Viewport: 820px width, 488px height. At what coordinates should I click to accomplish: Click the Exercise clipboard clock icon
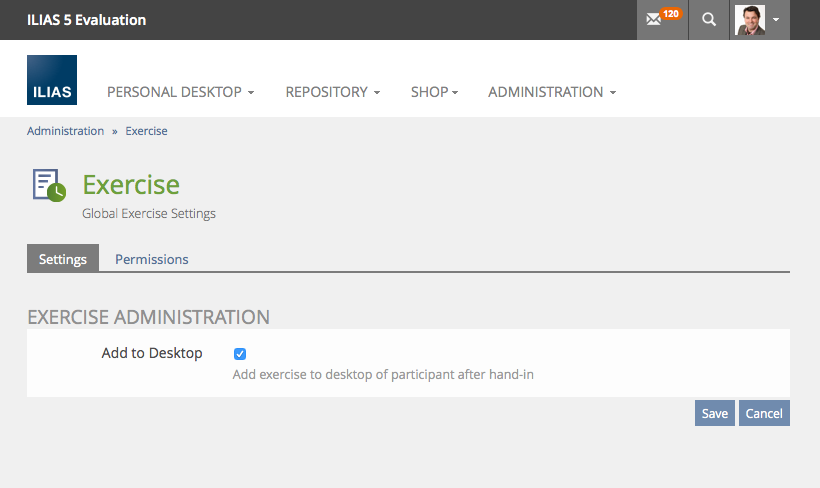tap(48, 185)
